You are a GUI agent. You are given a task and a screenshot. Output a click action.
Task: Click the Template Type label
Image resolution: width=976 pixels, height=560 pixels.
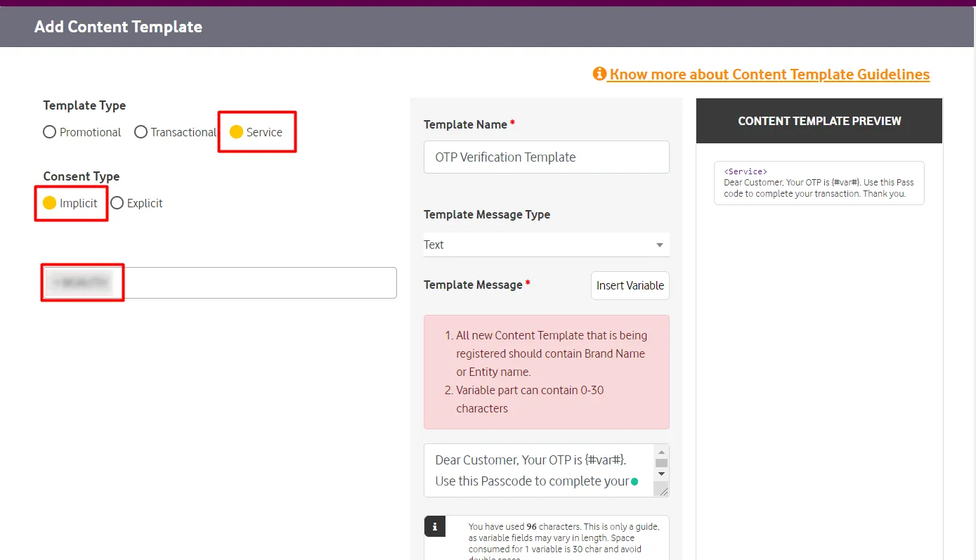(x=84, y=105)
